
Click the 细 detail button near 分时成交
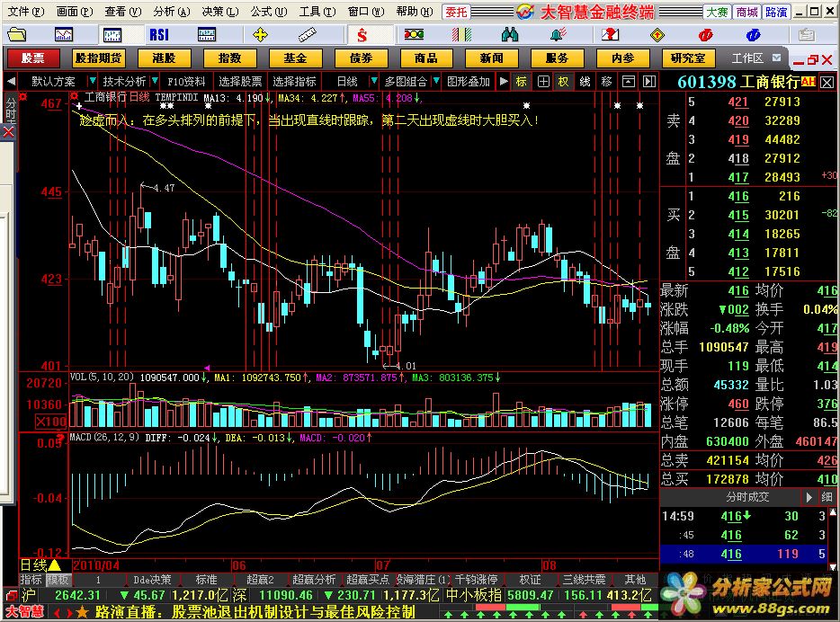click(x=827, y=497)
